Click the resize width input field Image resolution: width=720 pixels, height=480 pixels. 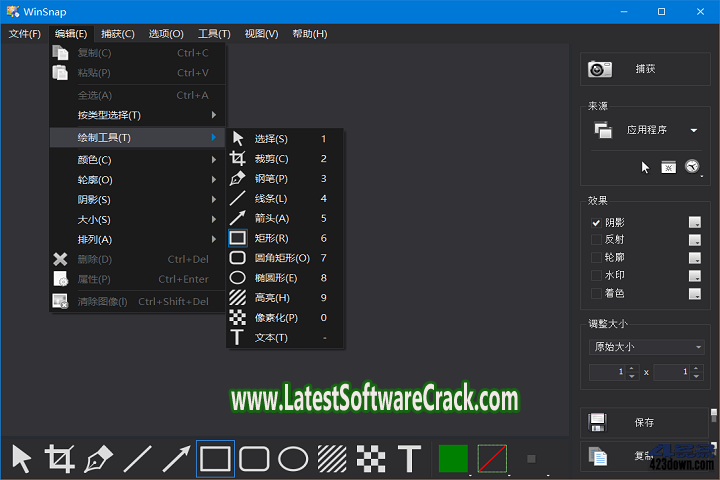(x=607, y=372)
